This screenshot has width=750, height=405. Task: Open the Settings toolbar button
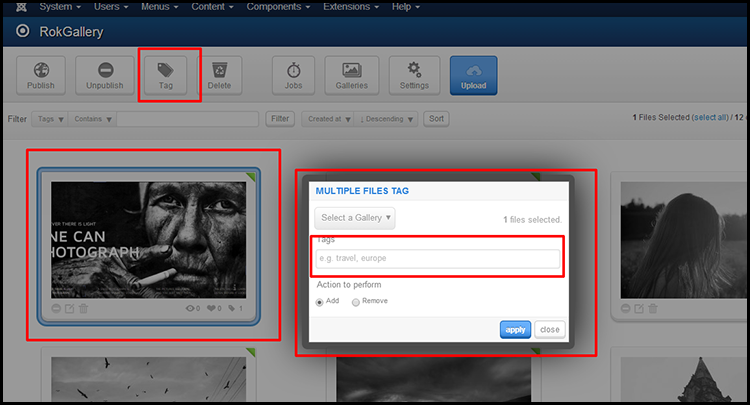pos(414,76)
